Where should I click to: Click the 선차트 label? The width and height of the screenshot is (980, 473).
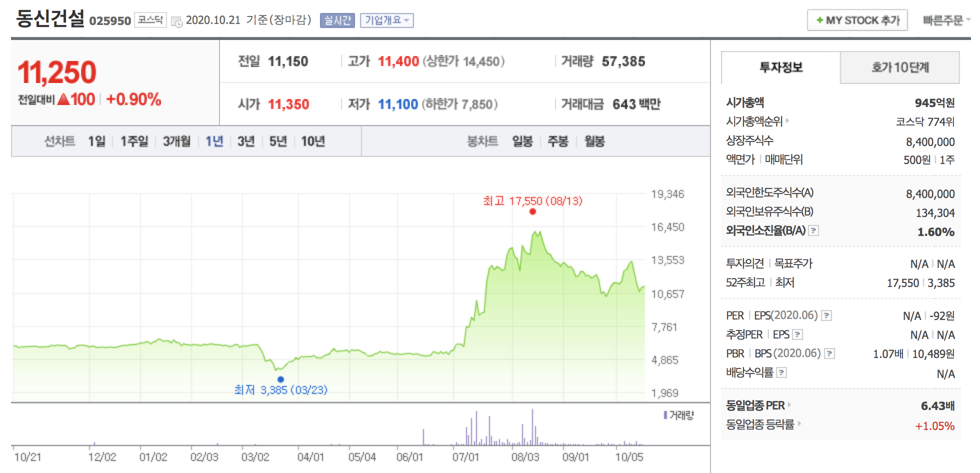[x=59, y=141]
